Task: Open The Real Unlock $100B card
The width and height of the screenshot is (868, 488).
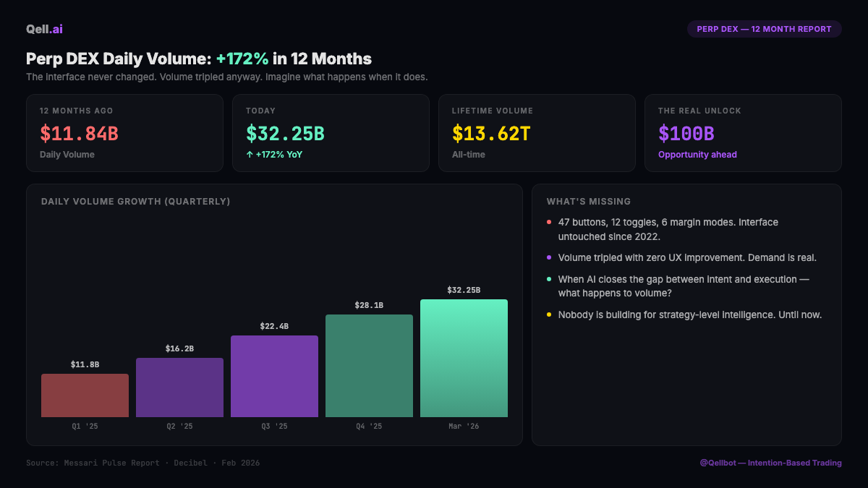Action: [x=743, y=133]
